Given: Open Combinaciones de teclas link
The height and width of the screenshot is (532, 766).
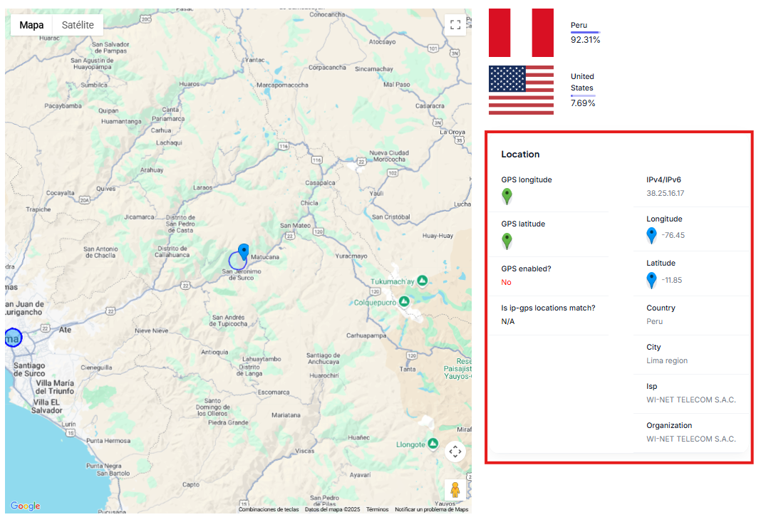Looking at the screenshot, I should [269, 509].
